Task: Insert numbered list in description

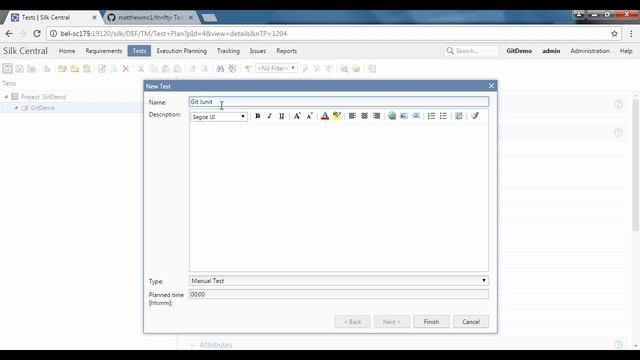Action: [431, 116]
